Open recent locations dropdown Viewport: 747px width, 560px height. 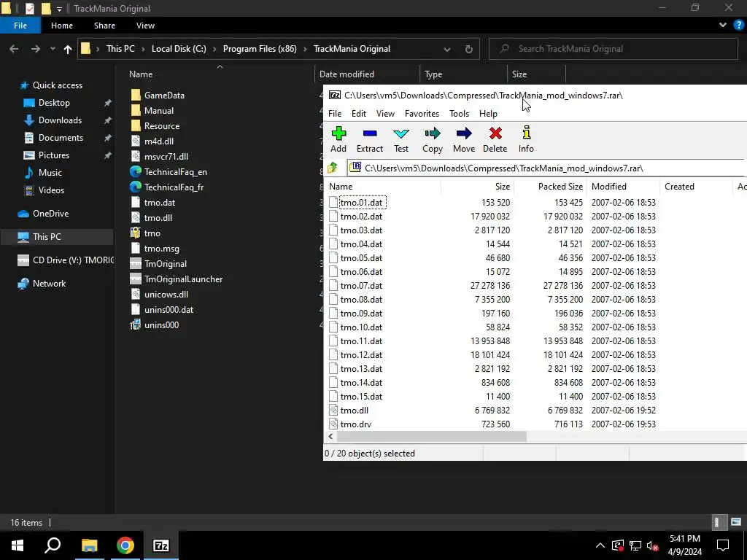[x=53, y=49]
